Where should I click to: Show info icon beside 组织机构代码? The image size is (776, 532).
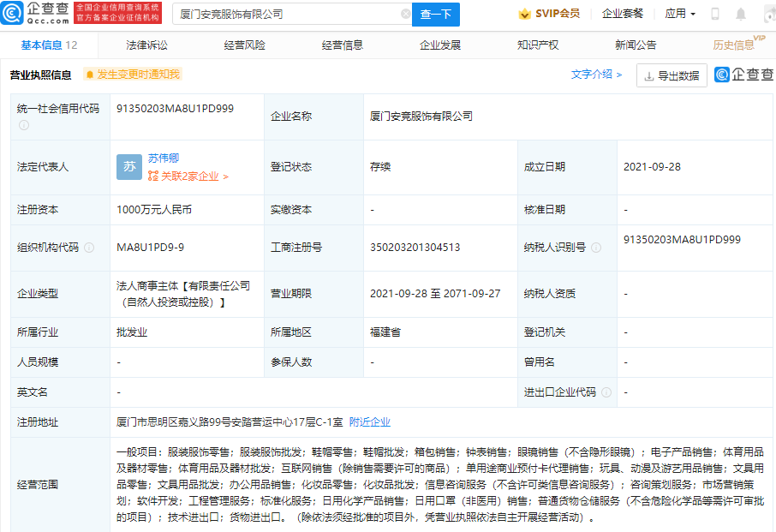coord(89,248)
